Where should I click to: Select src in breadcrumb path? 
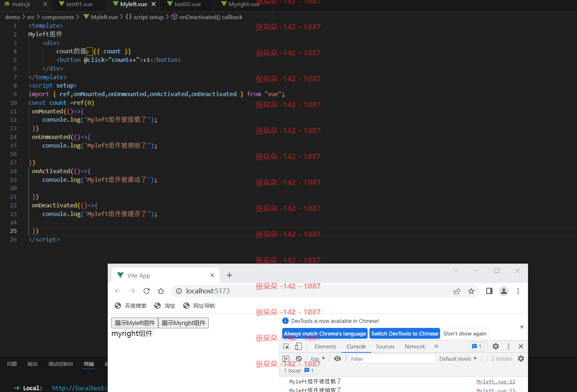[x=31, y=17]
